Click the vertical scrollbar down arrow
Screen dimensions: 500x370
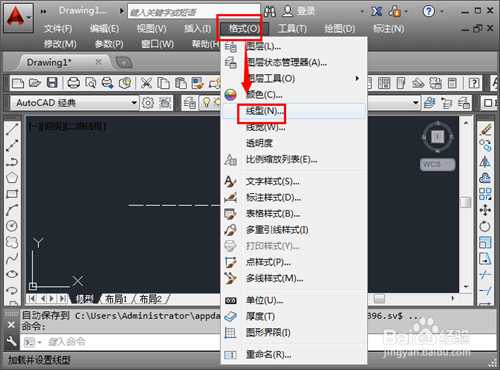(466, 286)
